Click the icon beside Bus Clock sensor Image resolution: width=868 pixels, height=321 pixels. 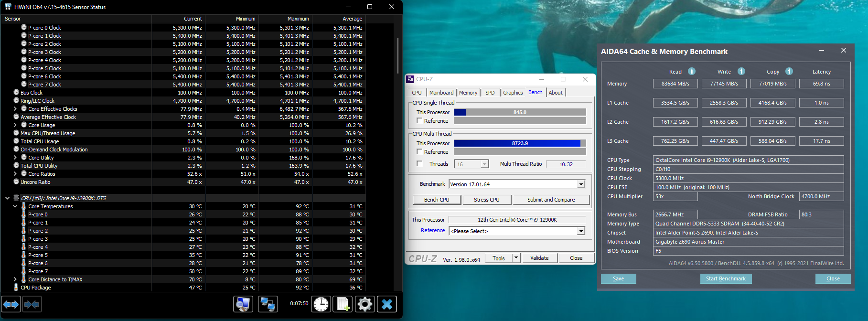[x=16, y=92]
